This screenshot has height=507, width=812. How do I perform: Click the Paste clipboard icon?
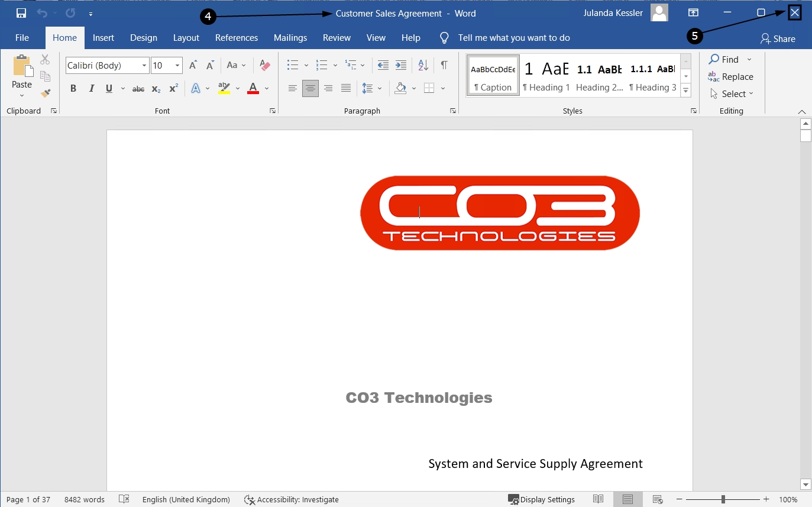(x=22, y=66)
